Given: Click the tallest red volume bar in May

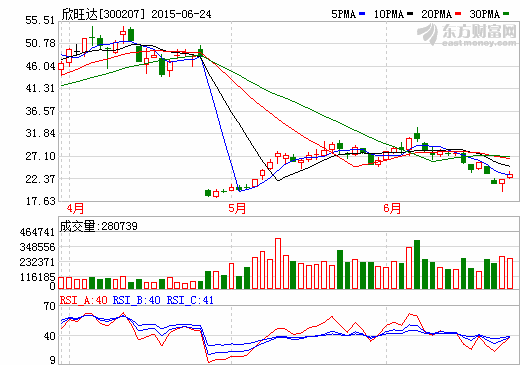Looking at the screenshot, I should coord(278,263).
